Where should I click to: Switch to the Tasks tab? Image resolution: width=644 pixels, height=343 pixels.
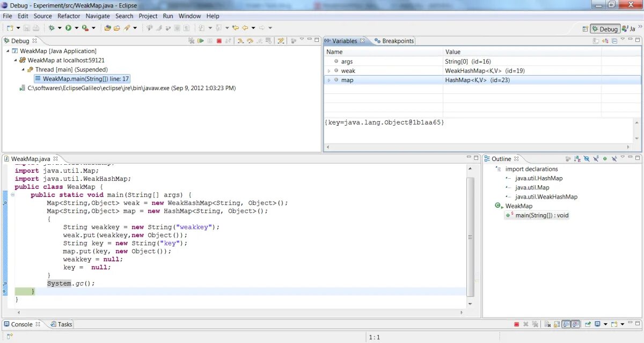[61, 324]
